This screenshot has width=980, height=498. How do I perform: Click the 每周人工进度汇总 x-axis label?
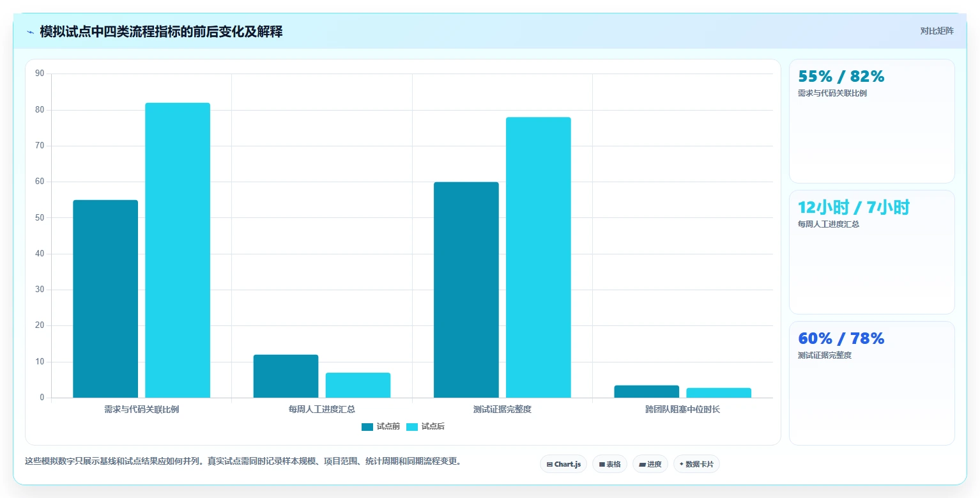(x=322, y=409)
